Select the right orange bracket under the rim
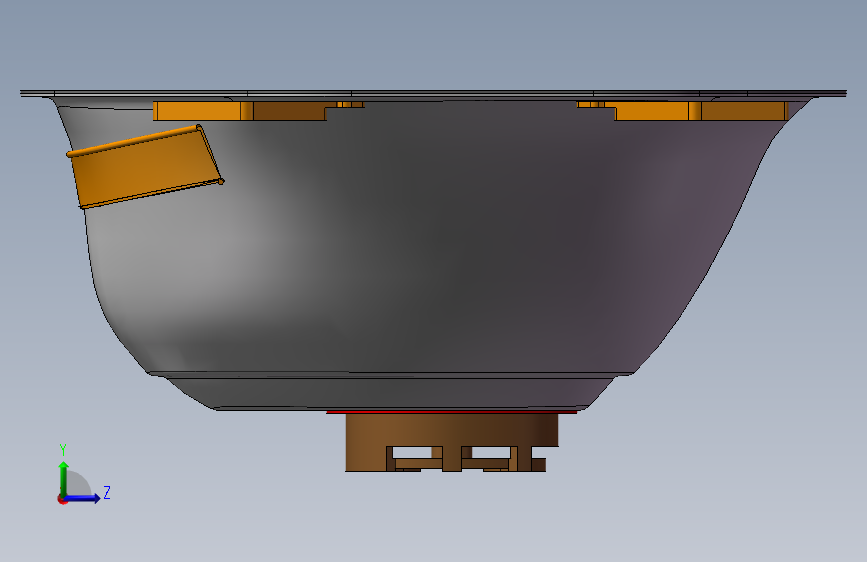This screenshot has height=562, width=867. (683, 111)
